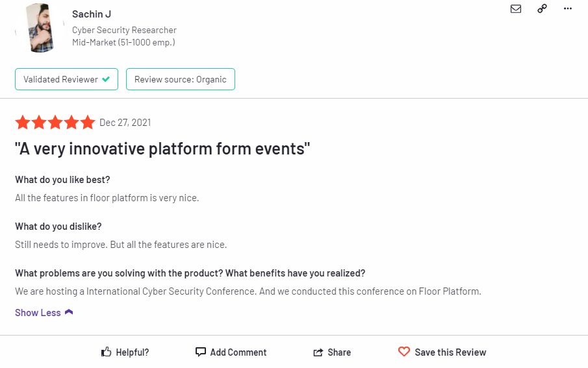Open Sachin J's profile photo
588x368 pixels.
[40, 28]
